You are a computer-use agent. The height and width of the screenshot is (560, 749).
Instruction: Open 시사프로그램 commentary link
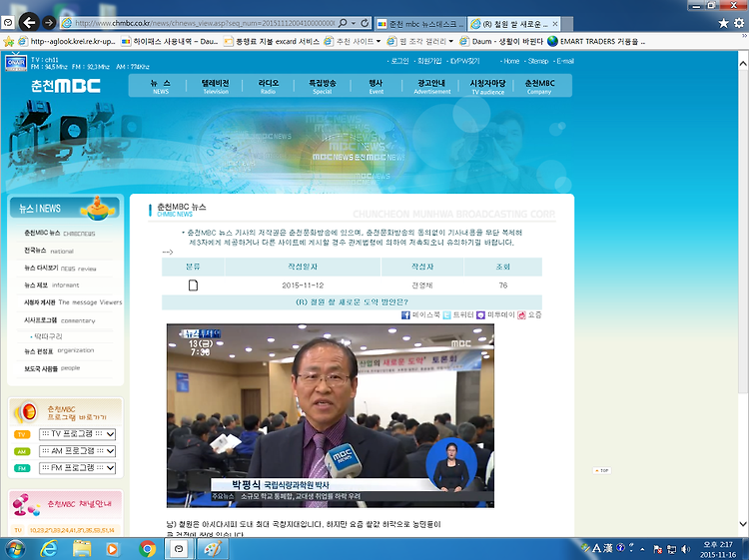[x=60, y=320]
